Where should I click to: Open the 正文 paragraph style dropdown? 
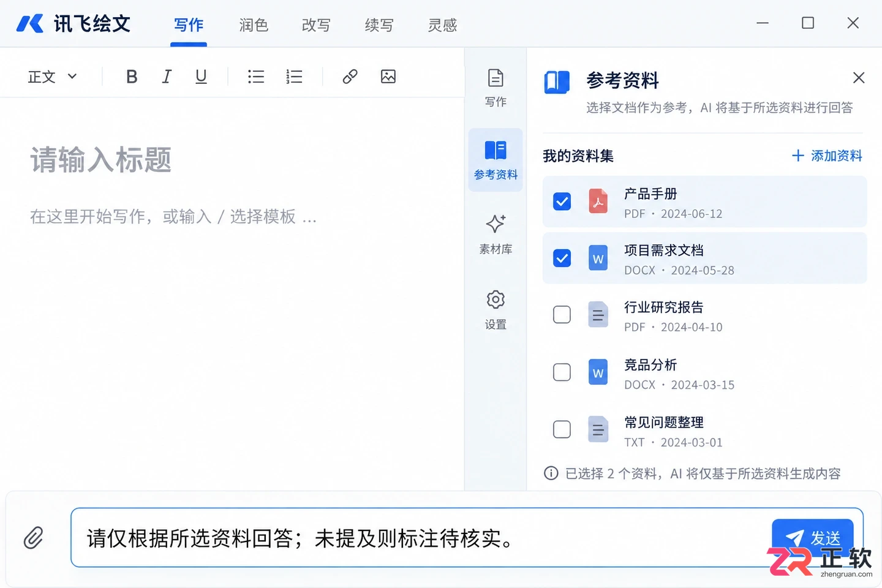click(x=53, y=77)
